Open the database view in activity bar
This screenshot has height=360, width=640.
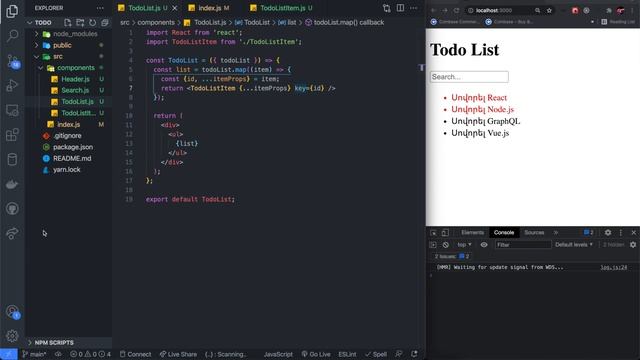click(x=12, y=160)
